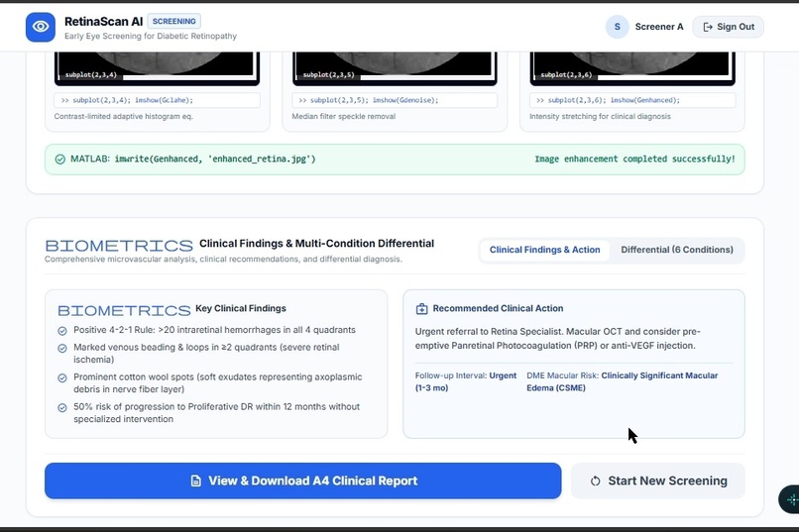The width and height of the screenshot is (799, 532).
Task: Click 'Image enhancement completed successfully!' message
Action: (634, 159)
